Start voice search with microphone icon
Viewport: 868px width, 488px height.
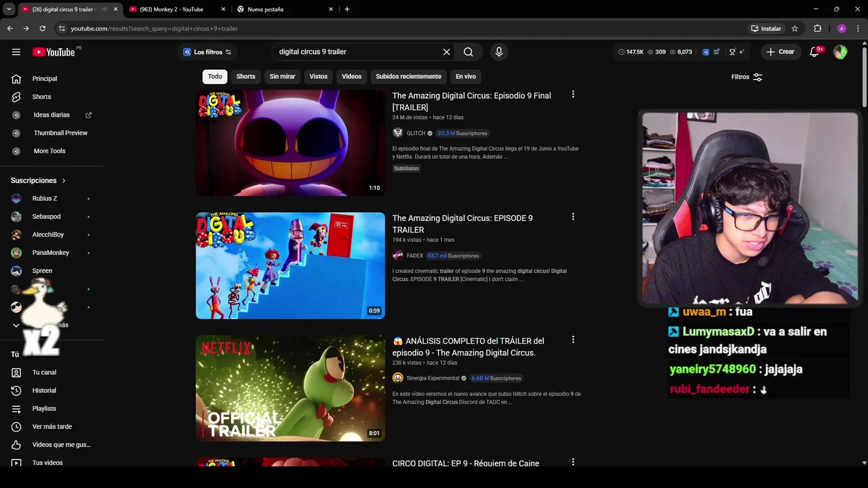(x=499, y=52)
